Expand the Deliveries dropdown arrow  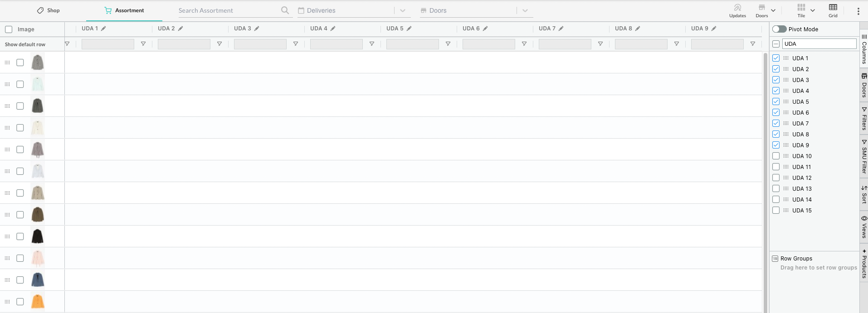click(x=403, y=10)
